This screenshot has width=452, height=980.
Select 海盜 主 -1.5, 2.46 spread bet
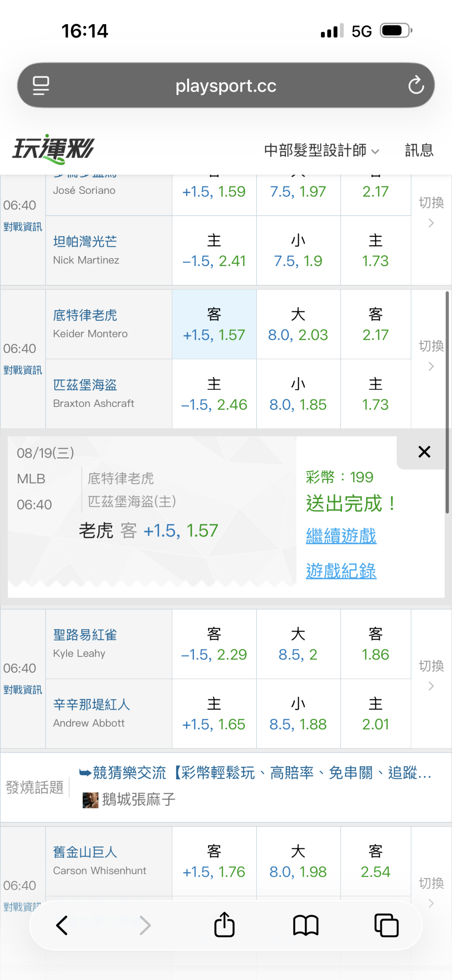click(x=214, y=394)
